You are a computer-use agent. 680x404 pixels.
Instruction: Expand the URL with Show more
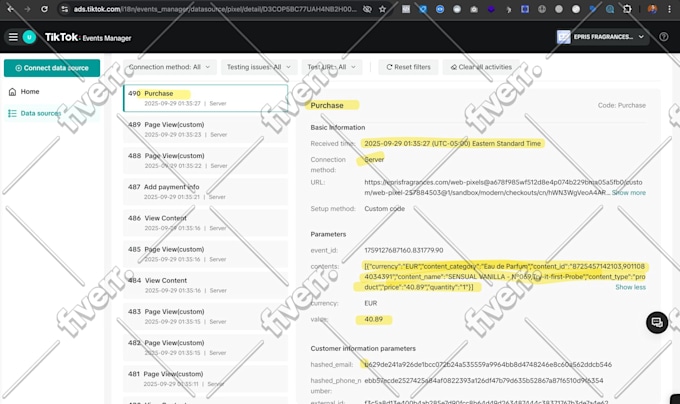pos(628,192)
